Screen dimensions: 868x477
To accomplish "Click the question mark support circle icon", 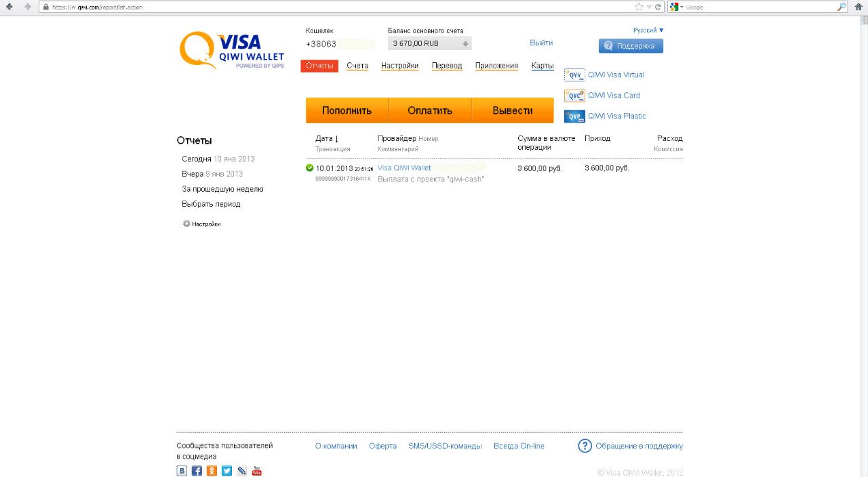I will 585,446.
